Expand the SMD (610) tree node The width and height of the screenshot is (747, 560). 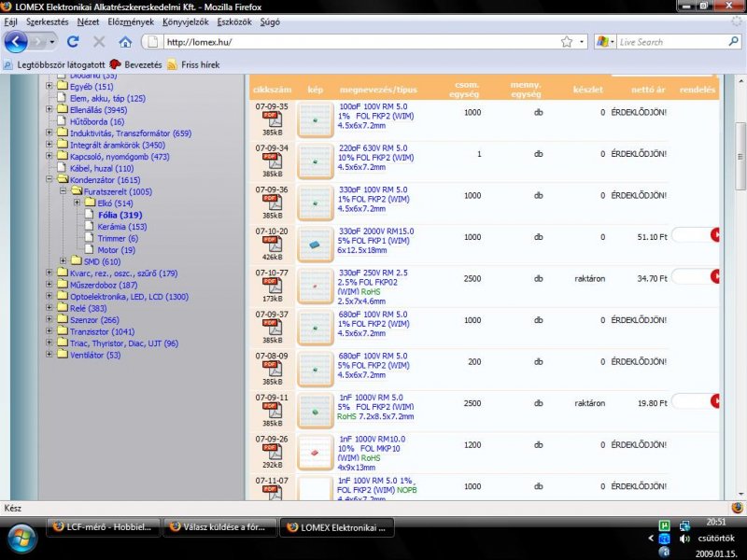(x=63, y=261)
